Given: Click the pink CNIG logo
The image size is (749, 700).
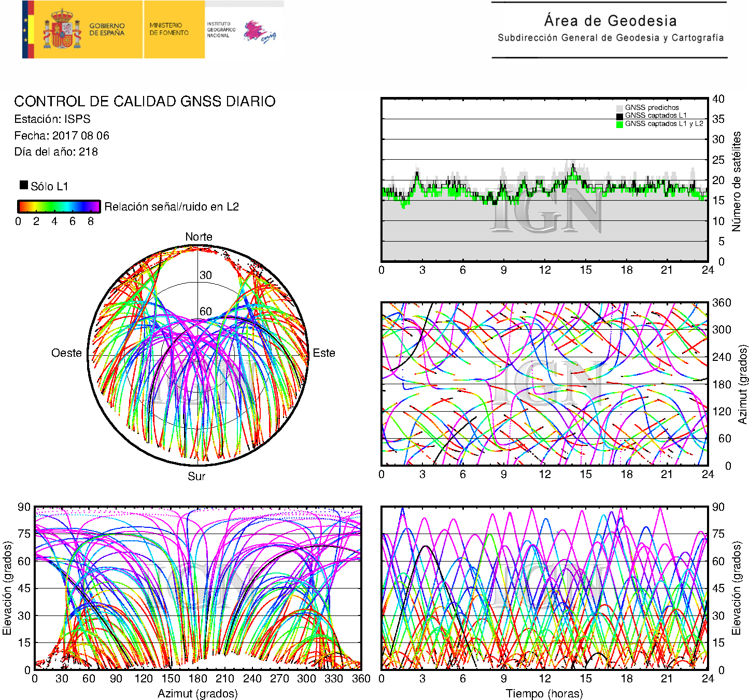Looking at the screenshot, I should [259, 32].
